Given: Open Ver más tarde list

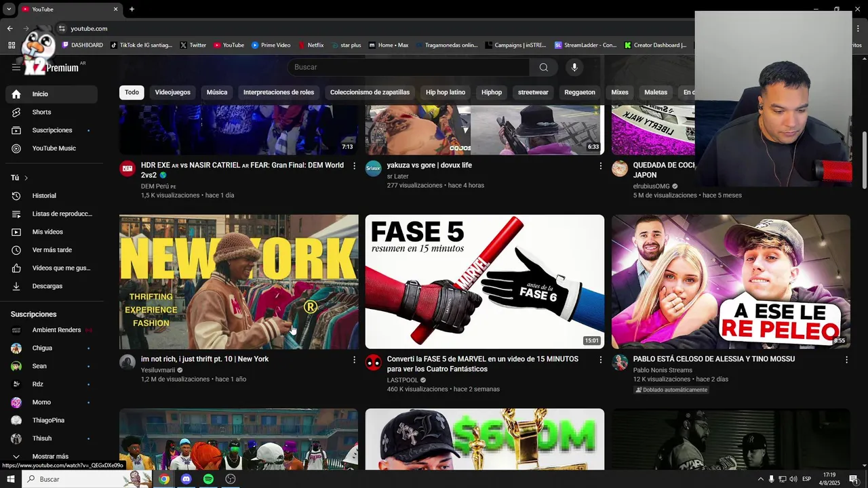Looking at the screenshot, I should coord(52,250).
